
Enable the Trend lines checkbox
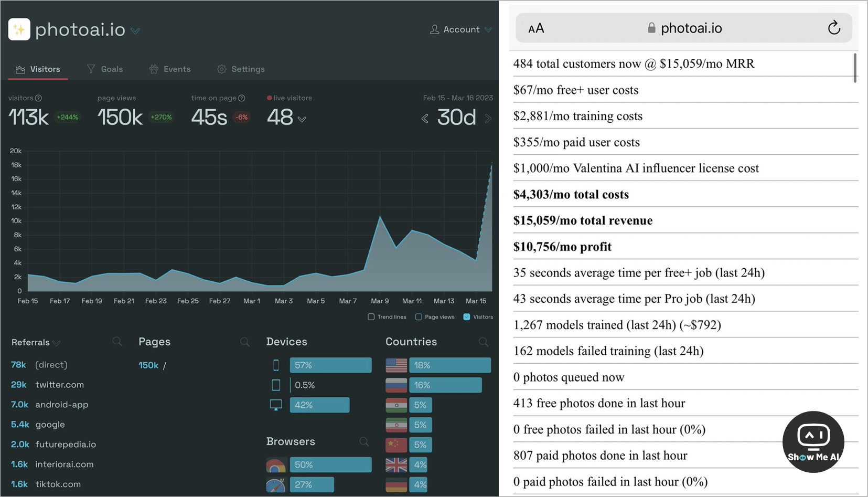point(371,317)
